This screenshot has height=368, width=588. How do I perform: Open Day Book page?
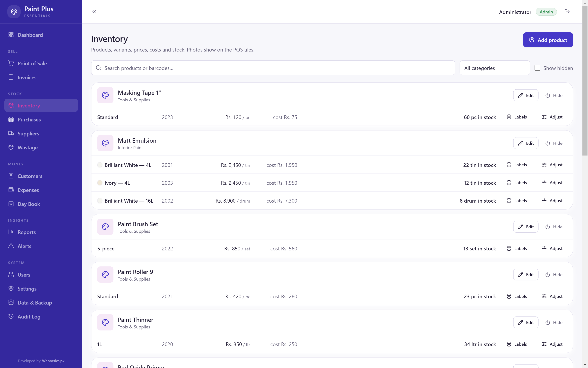point(41,204)
